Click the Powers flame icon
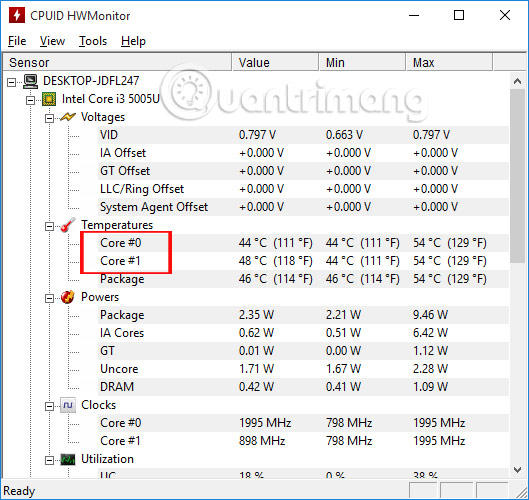The image size is (529, 500). pos(68,297)
